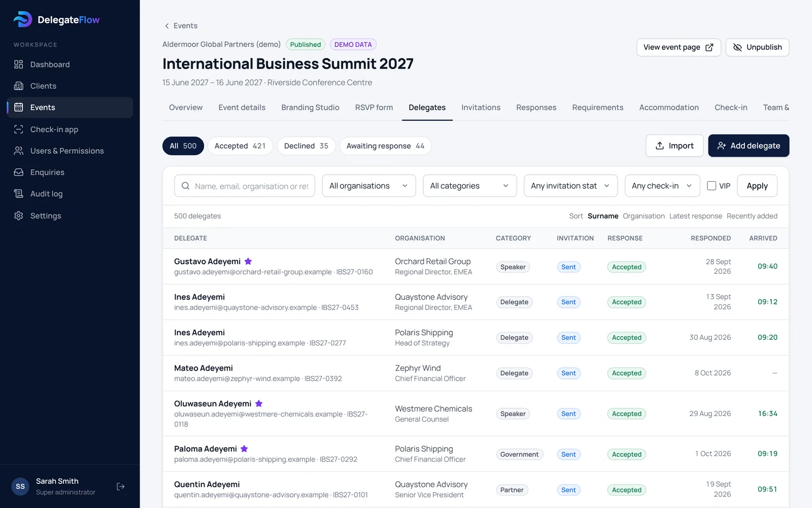Filter by Declined 35 pill
Viewport: 812px width, 508px height.
pyautogui.click(x=306, y=146)
